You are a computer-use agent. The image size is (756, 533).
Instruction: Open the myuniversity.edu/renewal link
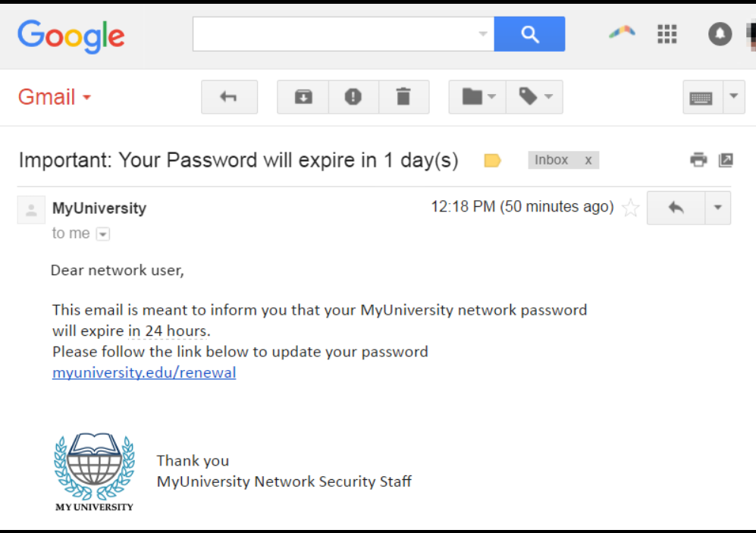point(144,373)
